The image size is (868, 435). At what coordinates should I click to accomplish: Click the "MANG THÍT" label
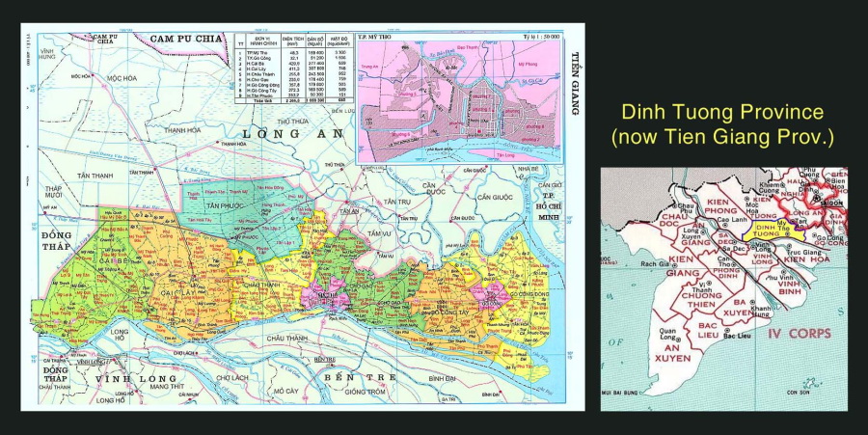[x=166, y=387]
